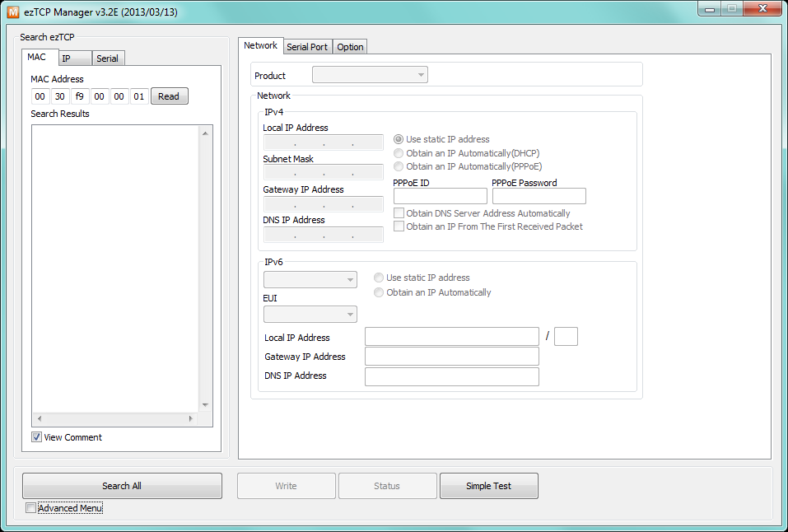Click the Search All button
Screen dimensions: 788x532
pos(122,486)
